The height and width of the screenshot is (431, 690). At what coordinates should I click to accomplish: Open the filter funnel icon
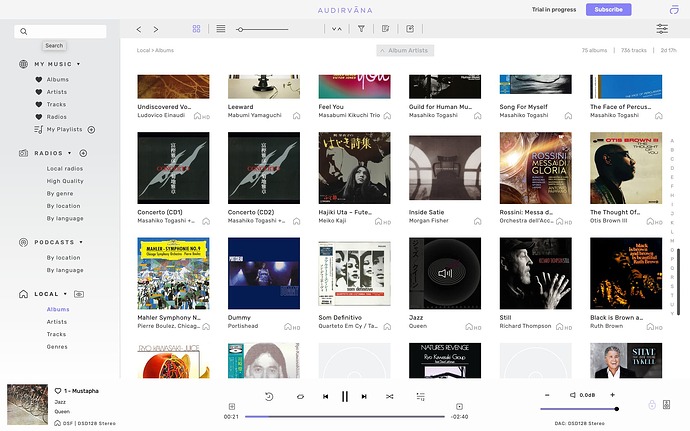[x=361, y=29]
